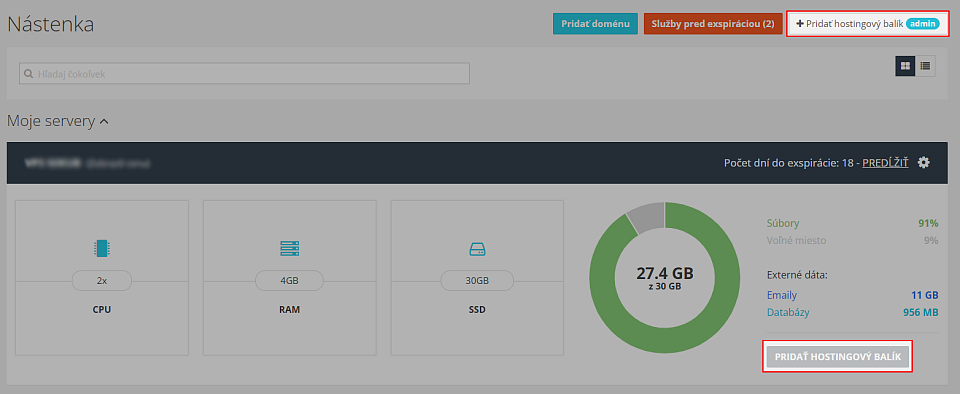Click the 91% files value
960x394 pixels.
(x=928, y=223)
